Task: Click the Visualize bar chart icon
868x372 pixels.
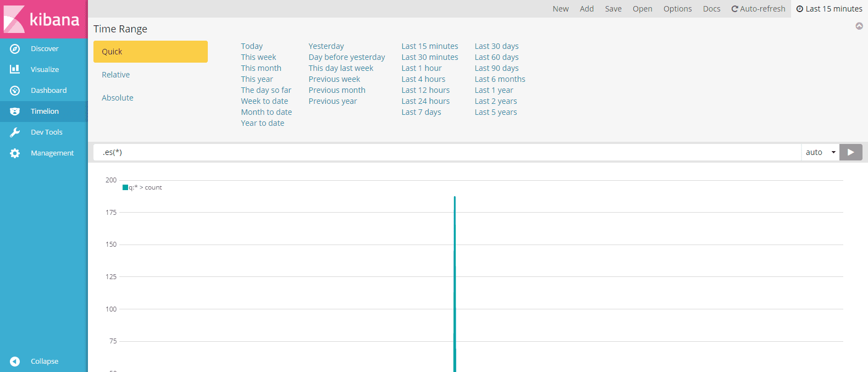Action: (15, 70)
